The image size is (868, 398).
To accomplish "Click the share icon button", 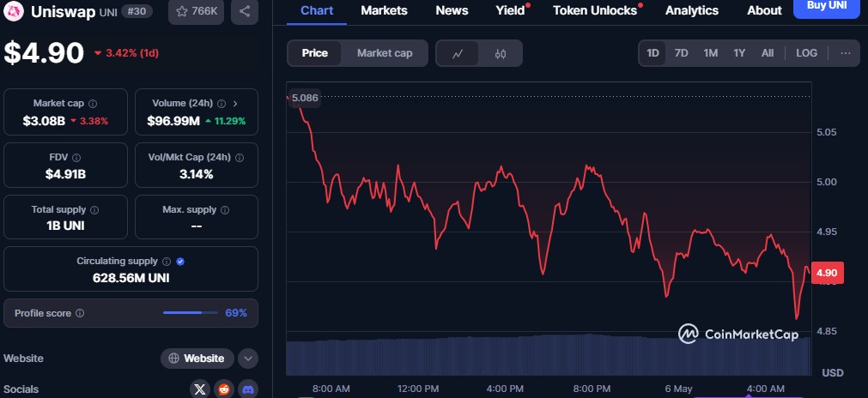I will (245, 11).
